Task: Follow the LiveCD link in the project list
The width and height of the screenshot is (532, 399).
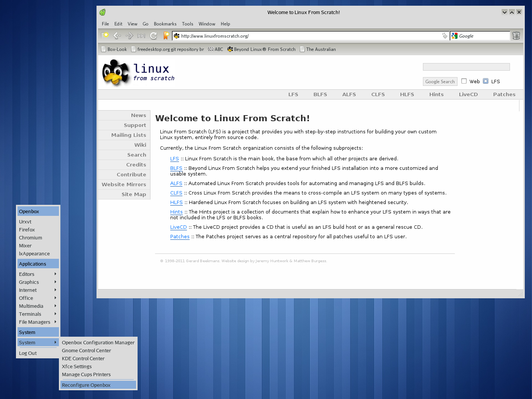Action: tap(179, 227)
